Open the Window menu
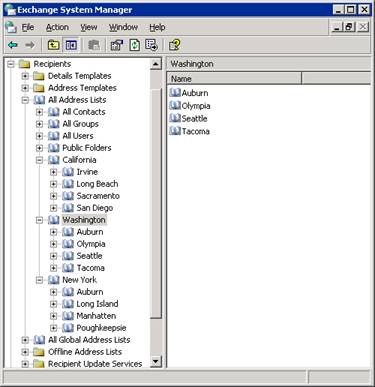 click(123, 27)
